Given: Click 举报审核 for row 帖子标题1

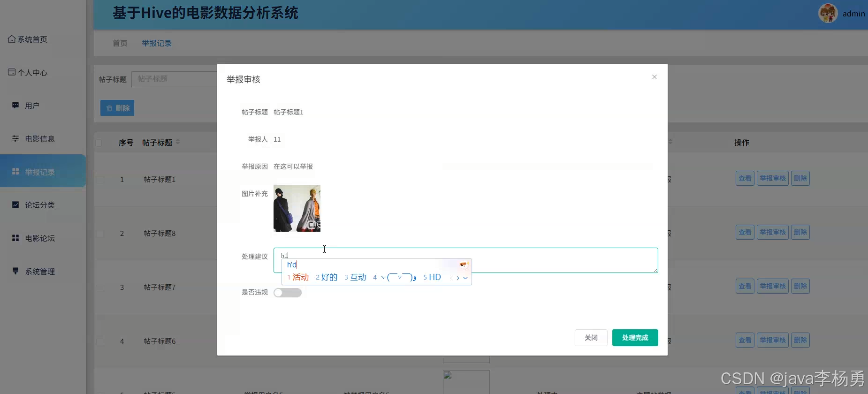Looking at the screenshot, I should coord(773,178).
